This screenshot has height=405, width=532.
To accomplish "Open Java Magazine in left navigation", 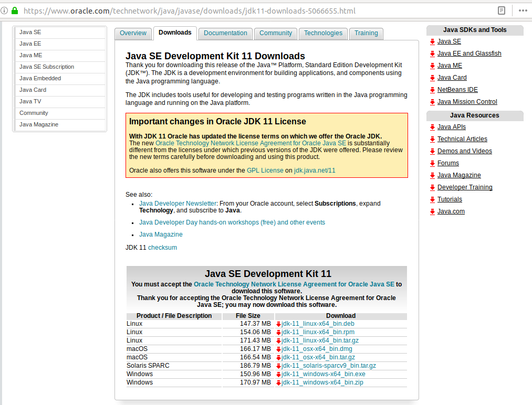I will (x=60, y=124).
